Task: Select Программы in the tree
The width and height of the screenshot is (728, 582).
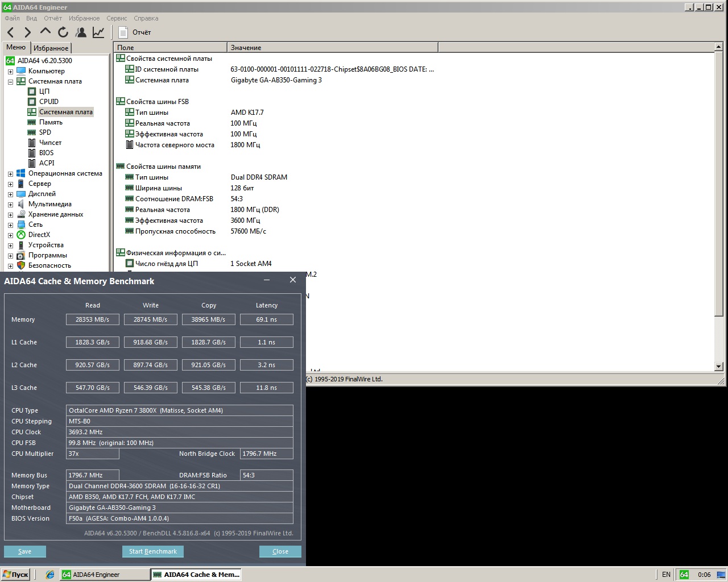Action: coord(48,255)
